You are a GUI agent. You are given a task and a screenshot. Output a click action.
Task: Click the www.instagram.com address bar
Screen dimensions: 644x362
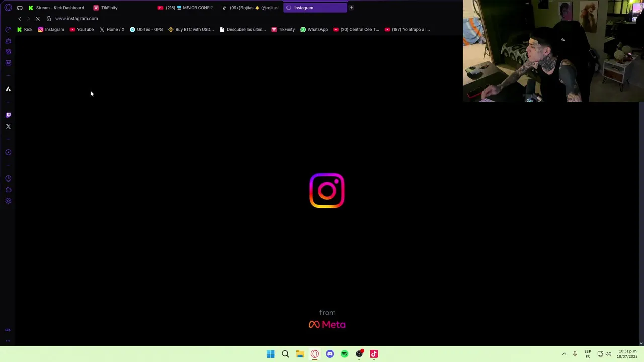(x=76, y=19)
